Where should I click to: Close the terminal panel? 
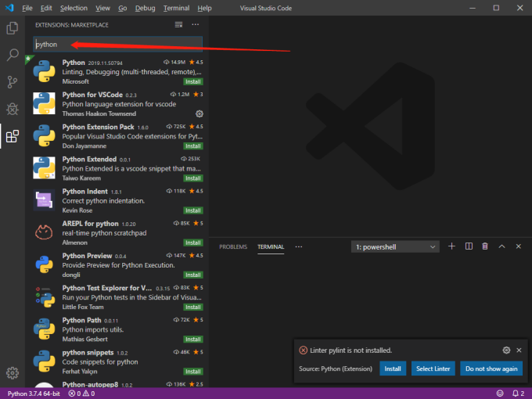519,246
